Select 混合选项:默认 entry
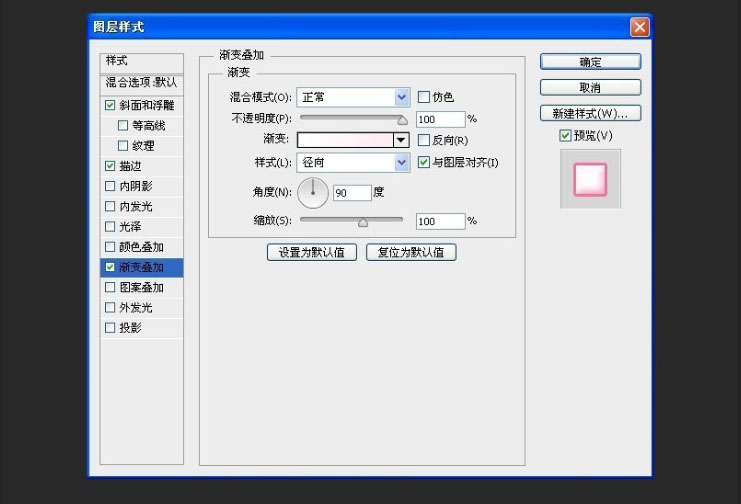Image resolution: width=741 pixels, height=504 pixels. (142, 85)
